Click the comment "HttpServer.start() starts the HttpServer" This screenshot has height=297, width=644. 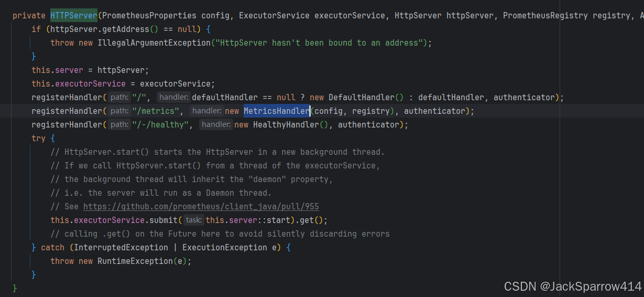coord(217,152)
